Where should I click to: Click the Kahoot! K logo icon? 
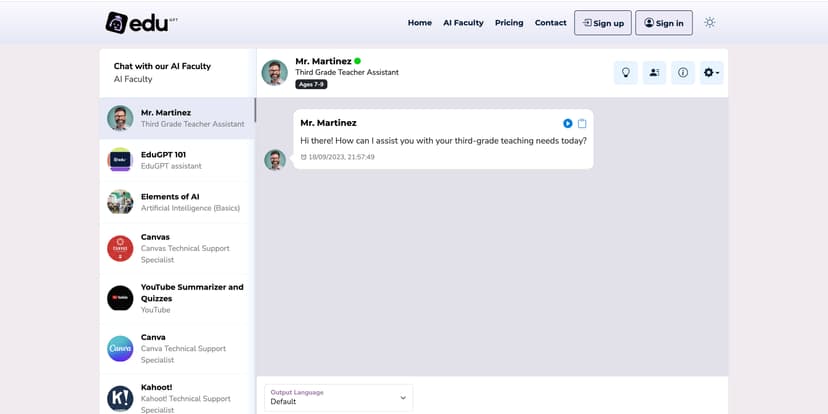click(120, 399)
